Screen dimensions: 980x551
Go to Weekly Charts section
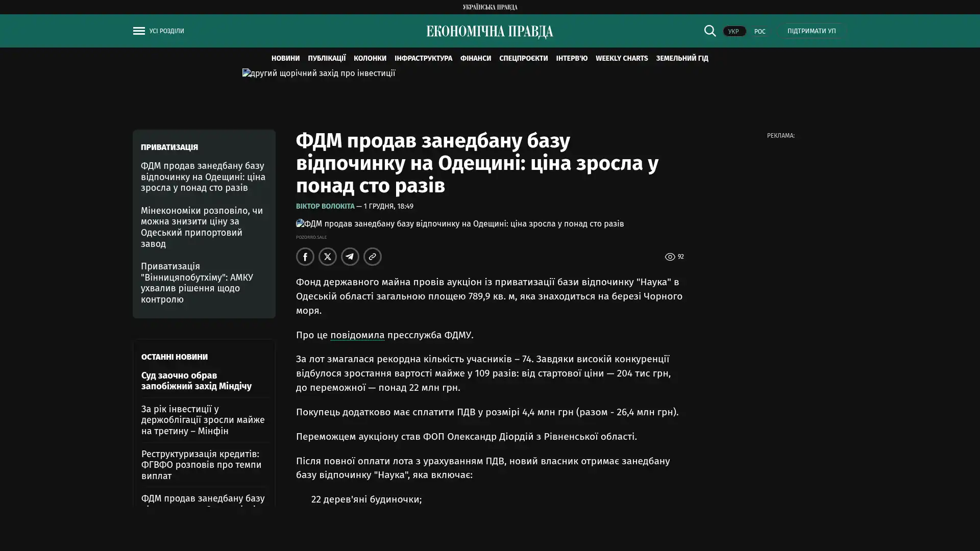(x=621, y=58)
